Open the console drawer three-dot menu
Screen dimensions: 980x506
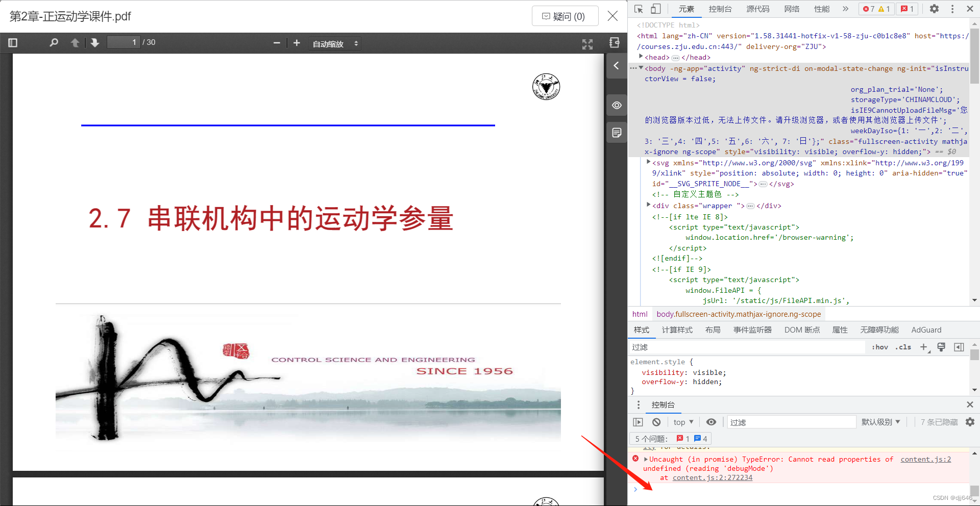coord(639,404)
